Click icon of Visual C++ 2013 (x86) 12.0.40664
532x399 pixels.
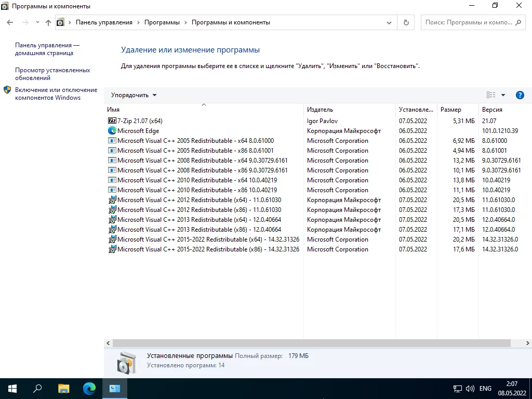tap(112, 229)
